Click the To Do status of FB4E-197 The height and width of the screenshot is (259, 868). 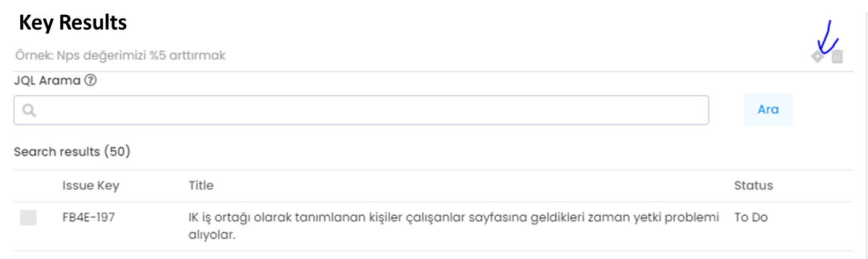coord(751,218)
